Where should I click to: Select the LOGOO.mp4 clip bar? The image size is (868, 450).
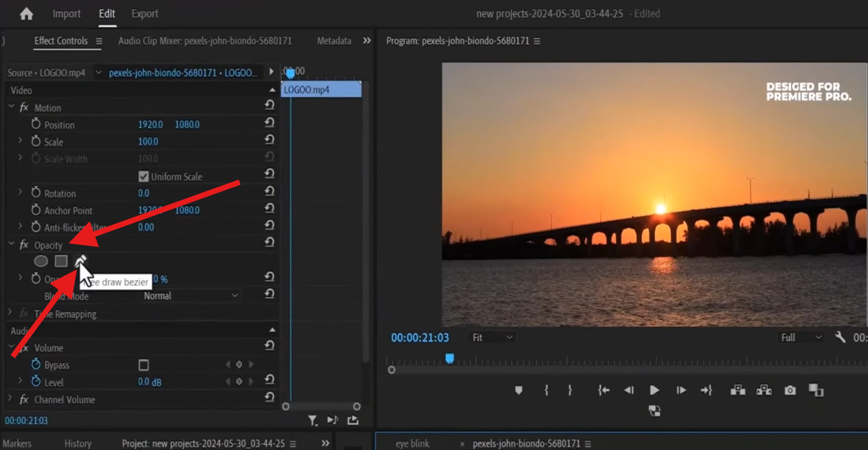coord(321,90)
